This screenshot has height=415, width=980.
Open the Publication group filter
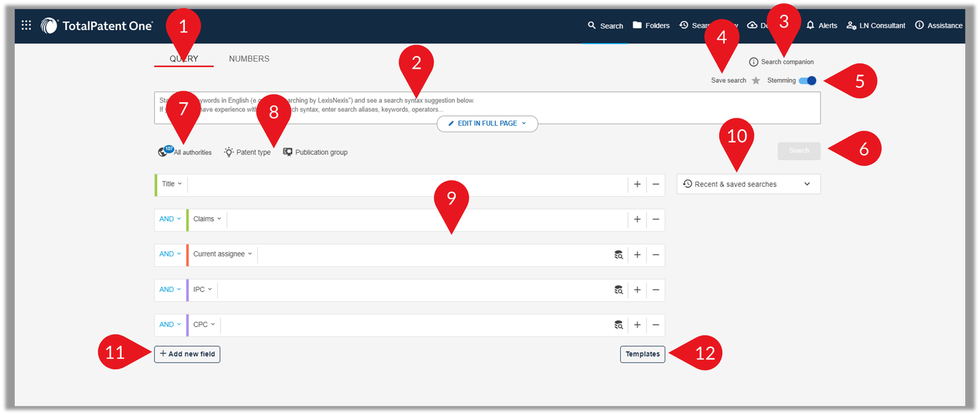coord(316,152)
